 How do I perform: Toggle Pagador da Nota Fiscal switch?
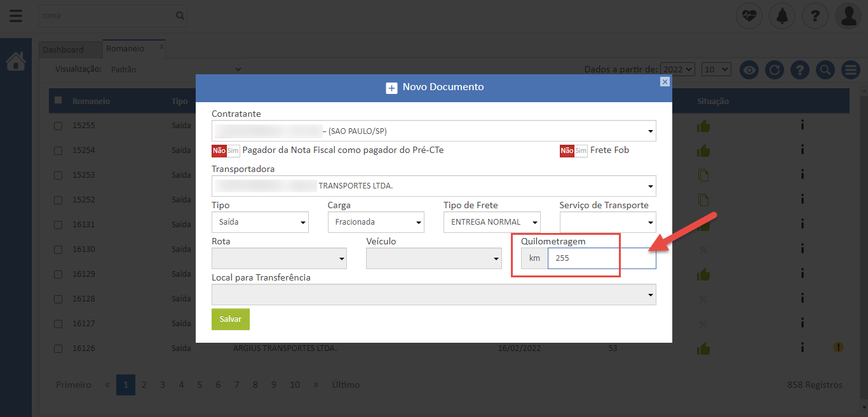(x=226, y=150)
